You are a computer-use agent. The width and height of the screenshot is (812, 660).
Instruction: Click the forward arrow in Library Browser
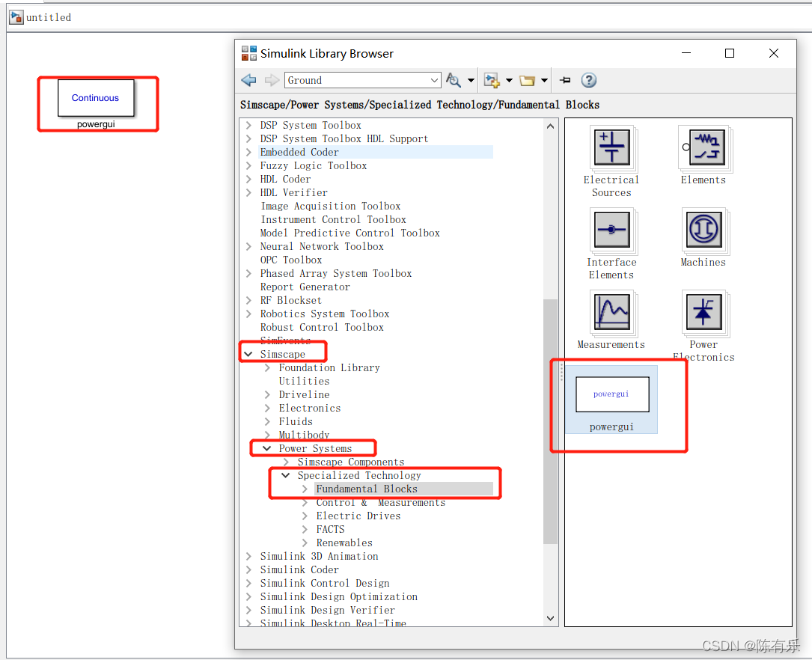coord(272,80)
